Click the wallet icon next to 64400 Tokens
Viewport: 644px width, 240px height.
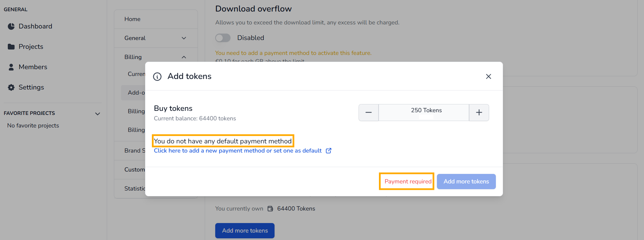click(270, 209)
